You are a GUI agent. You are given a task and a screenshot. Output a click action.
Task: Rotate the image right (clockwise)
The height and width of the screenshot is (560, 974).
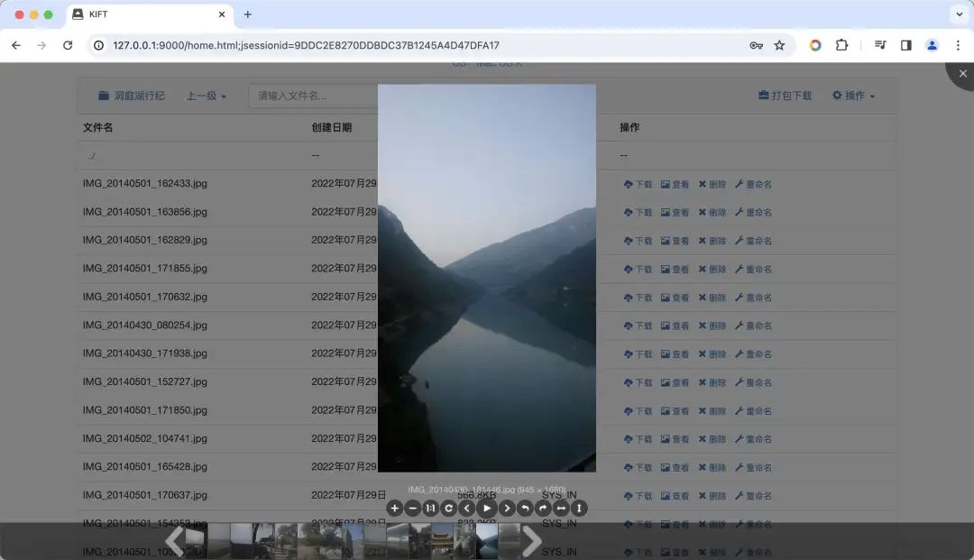(x=543, y=509)
